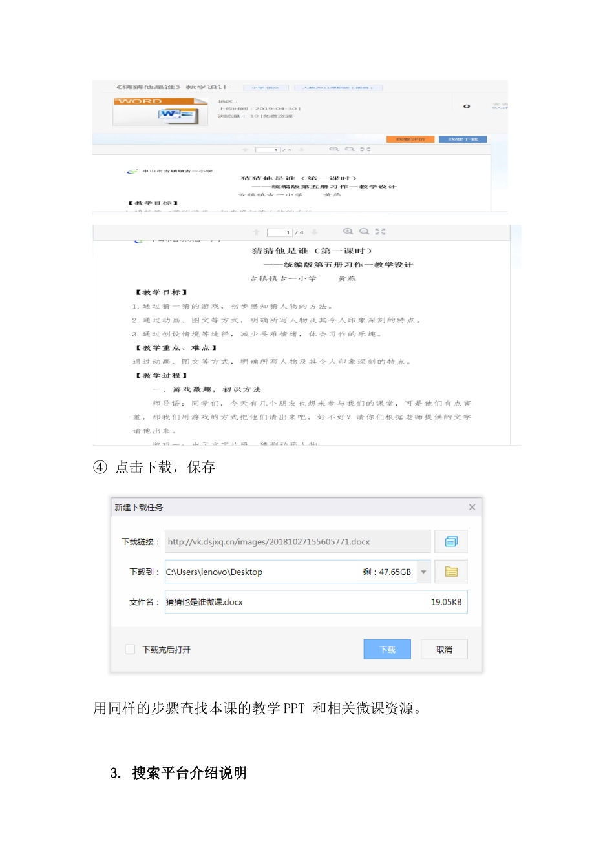614x868 pixels.
Task: Click zoom-in magnifier in the small resource-page toolbar
Action: click(x=333, y=149)
